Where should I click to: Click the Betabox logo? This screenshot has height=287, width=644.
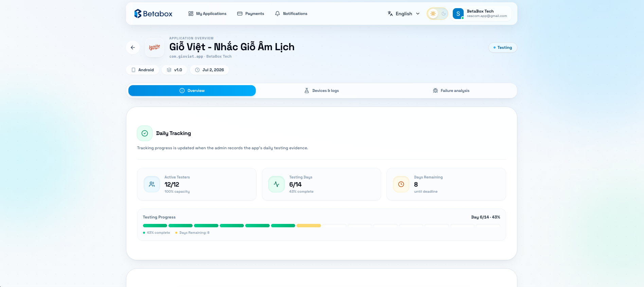153,14
